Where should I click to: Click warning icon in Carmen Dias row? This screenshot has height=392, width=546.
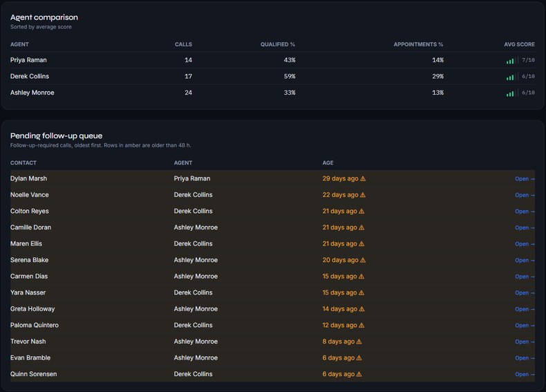coord(361,277)
